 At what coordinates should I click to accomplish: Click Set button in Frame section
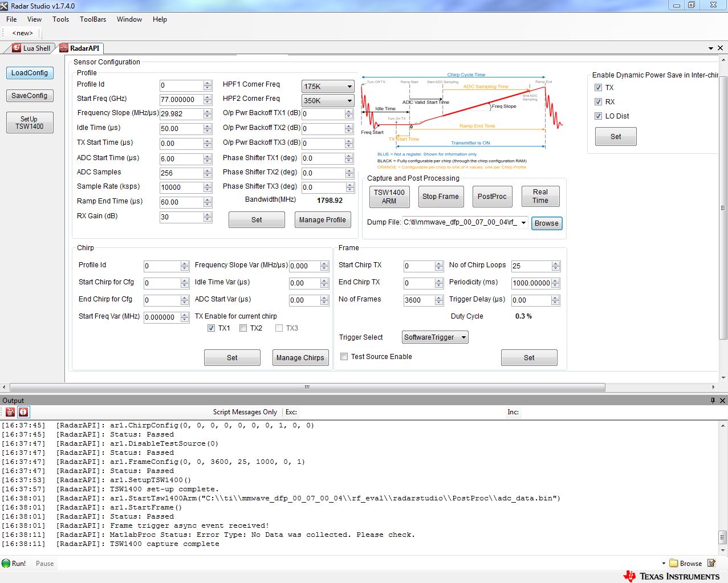529,358
